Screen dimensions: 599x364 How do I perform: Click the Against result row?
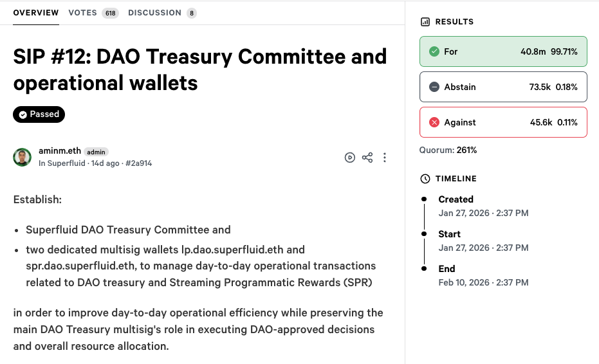tap(503, 122)
